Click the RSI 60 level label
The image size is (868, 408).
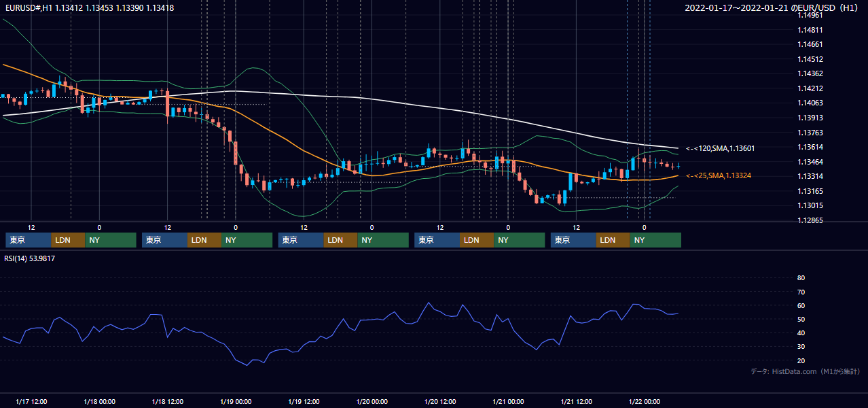801,305
